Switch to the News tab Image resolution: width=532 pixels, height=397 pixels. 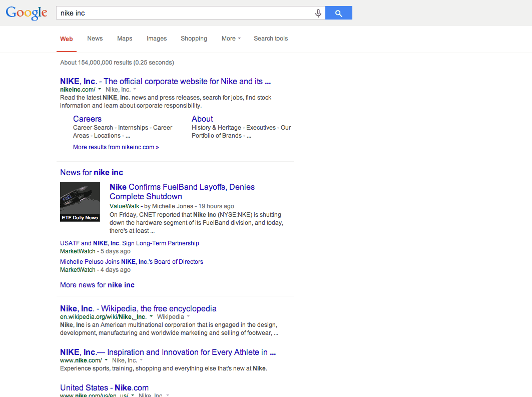95,39
